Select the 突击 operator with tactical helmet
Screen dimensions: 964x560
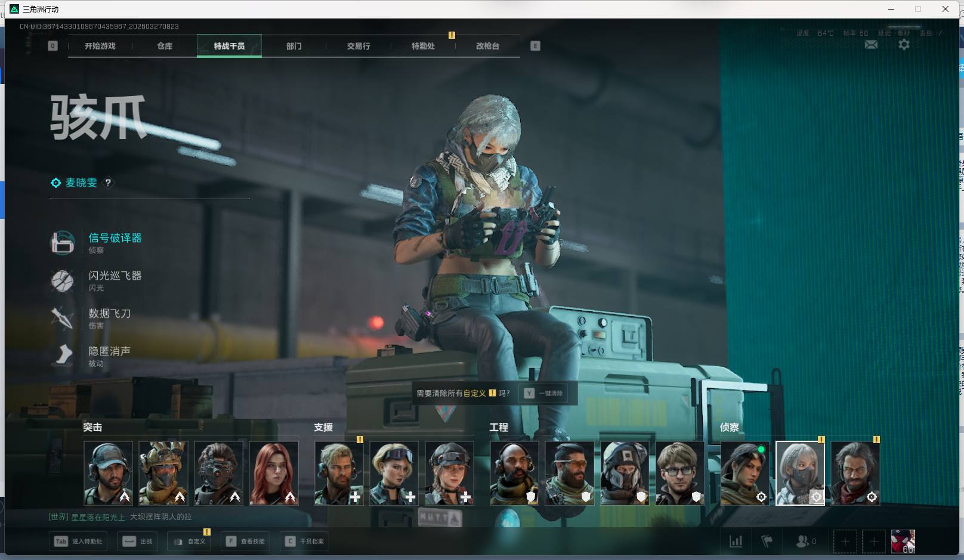click(x=163, y=474)
